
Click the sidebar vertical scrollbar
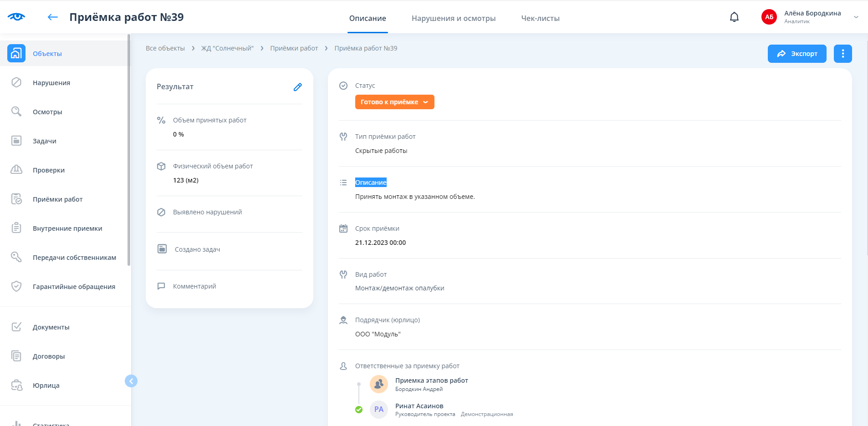[129, 150]
